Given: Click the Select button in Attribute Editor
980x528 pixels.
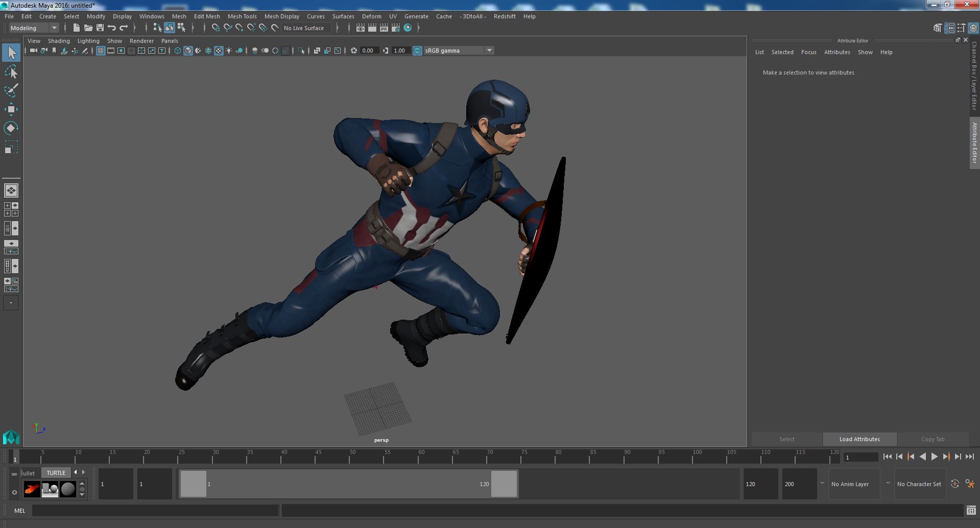Looking at the screenshot, I should click(786, 439).
